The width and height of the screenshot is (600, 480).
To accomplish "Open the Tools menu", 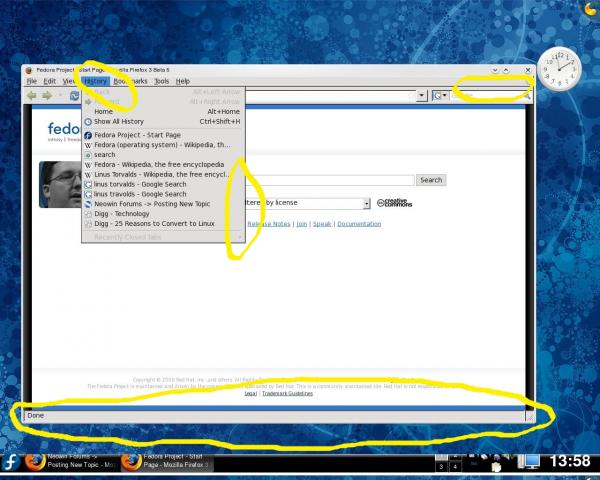I will tap(161, 81).
